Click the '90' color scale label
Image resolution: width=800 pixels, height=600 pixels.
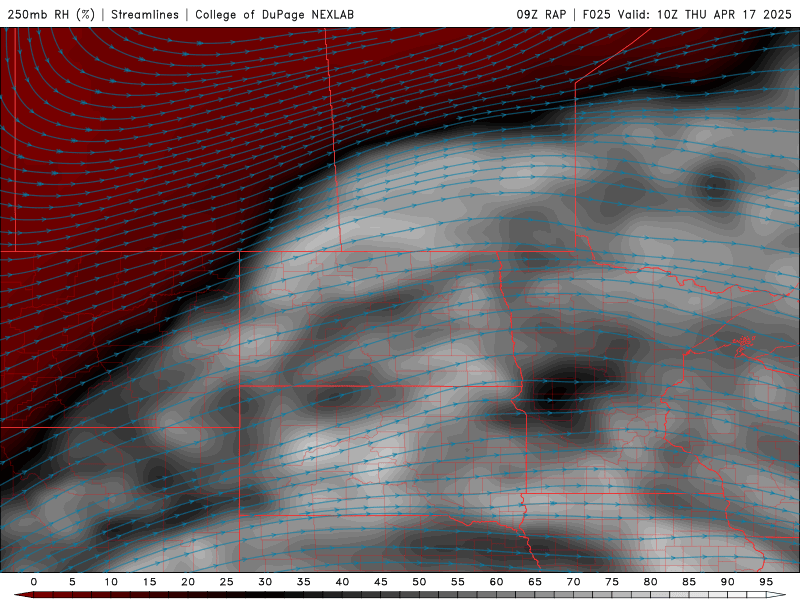pos(727,582)
